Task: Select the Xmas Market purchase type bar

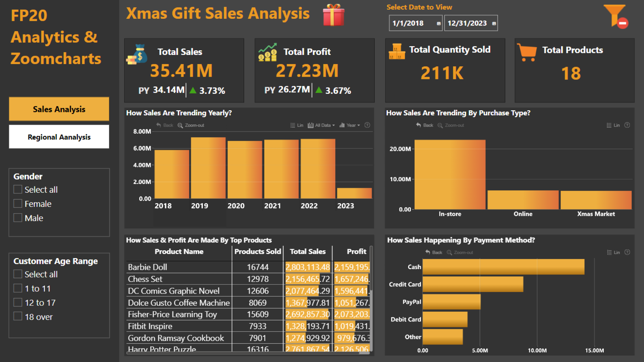Action: (x=596, y=200)
